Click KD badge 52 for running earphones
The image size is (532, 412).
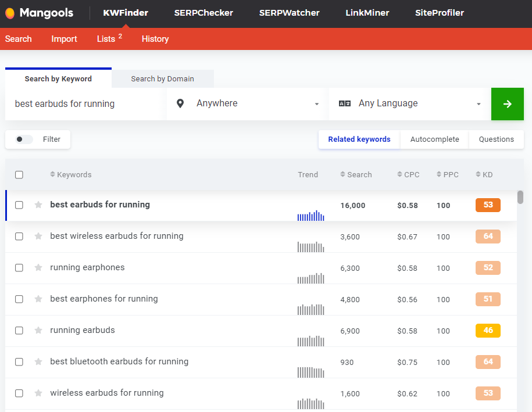point(488,267)
